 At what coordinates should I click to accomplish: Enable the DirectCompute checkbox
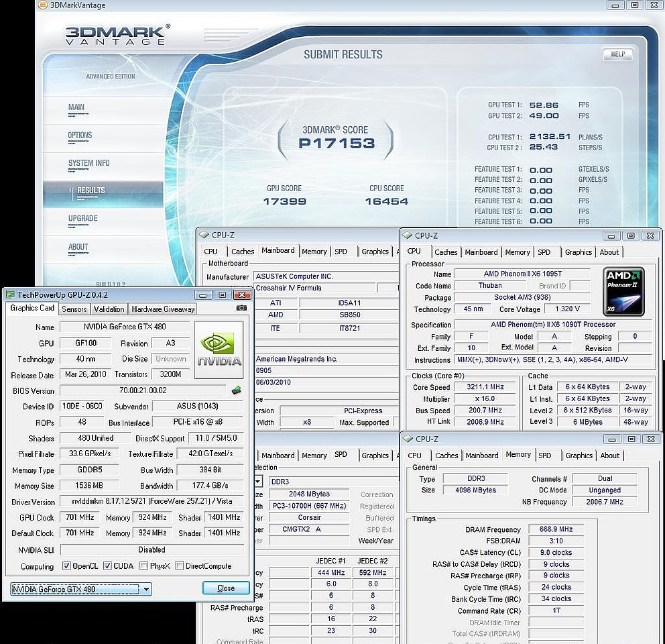(x=180, y=566)
